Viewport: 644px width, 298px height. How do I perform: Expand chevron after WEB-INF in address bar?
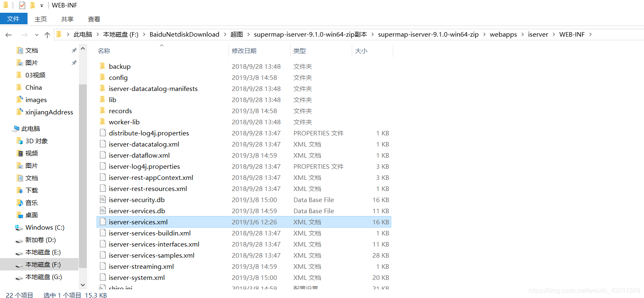591,35
